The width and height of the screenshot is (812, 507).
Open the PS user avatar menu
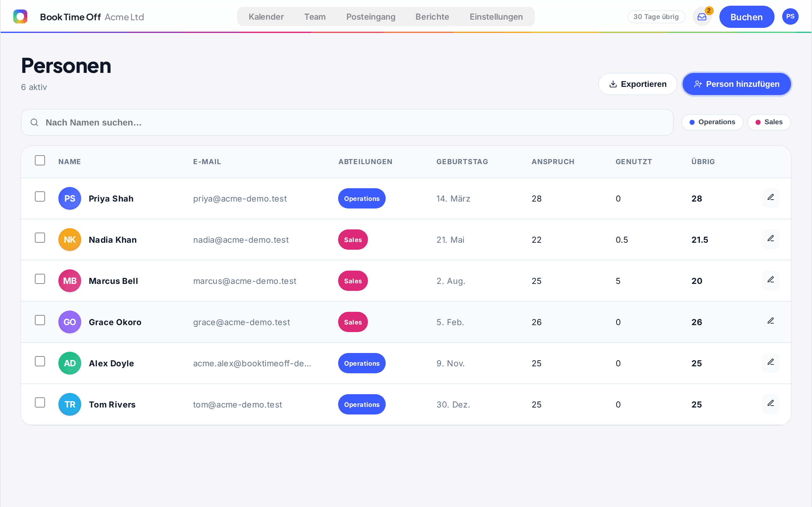pos(790,17)
